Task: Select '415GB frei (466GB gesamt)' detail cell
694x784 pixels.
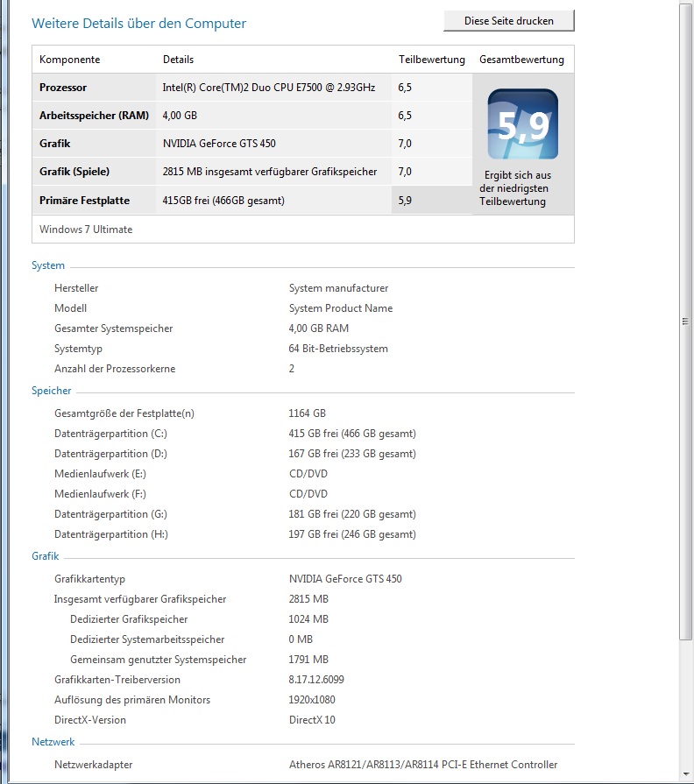Action: 223,201
